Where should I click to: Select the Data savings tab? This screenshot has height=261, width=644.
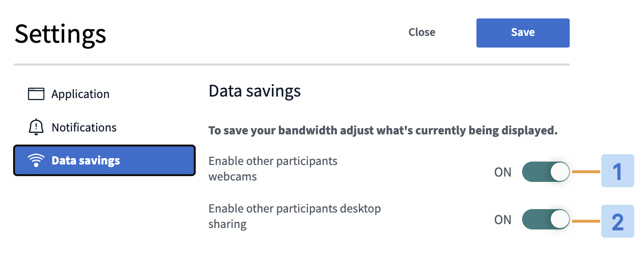[104, 161]
